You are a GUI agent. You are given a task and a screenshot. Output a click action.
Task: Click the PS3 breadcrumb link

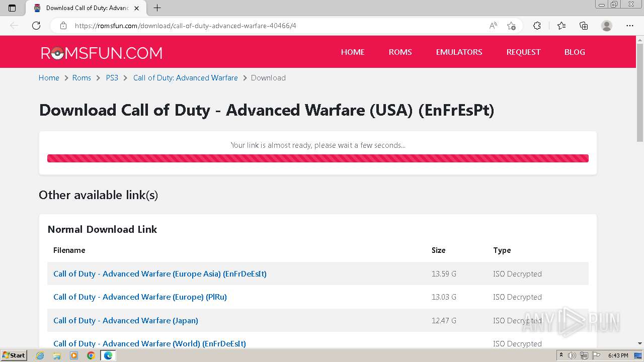point(112,78)
